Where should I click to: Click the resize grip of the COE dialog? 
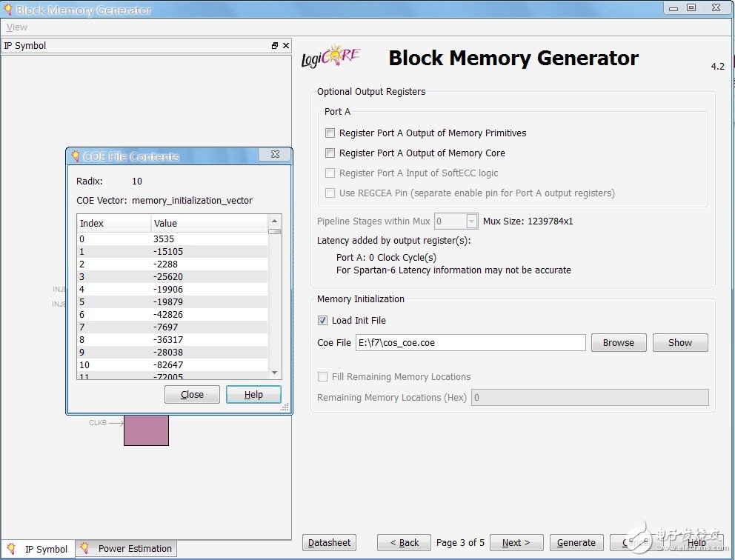point(285,407)
